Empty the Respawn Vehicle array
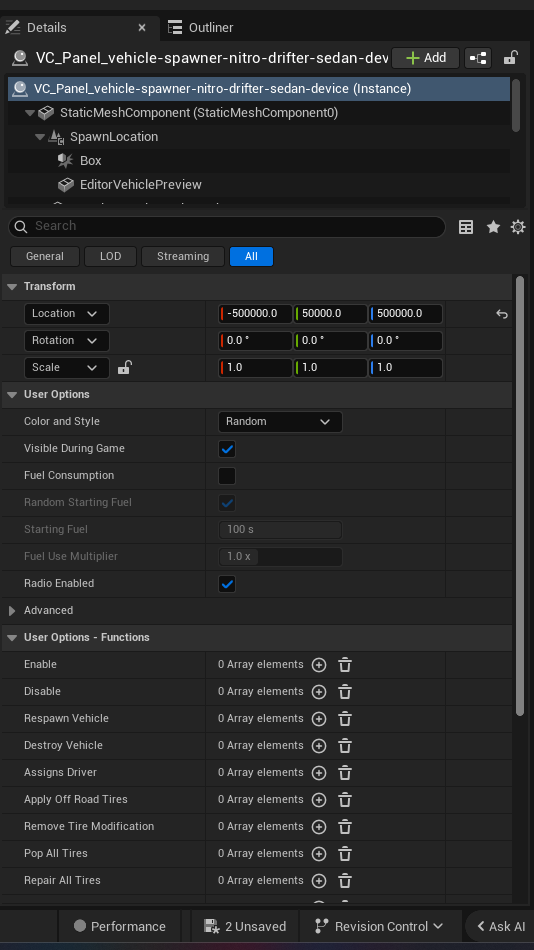 (345, 719)
